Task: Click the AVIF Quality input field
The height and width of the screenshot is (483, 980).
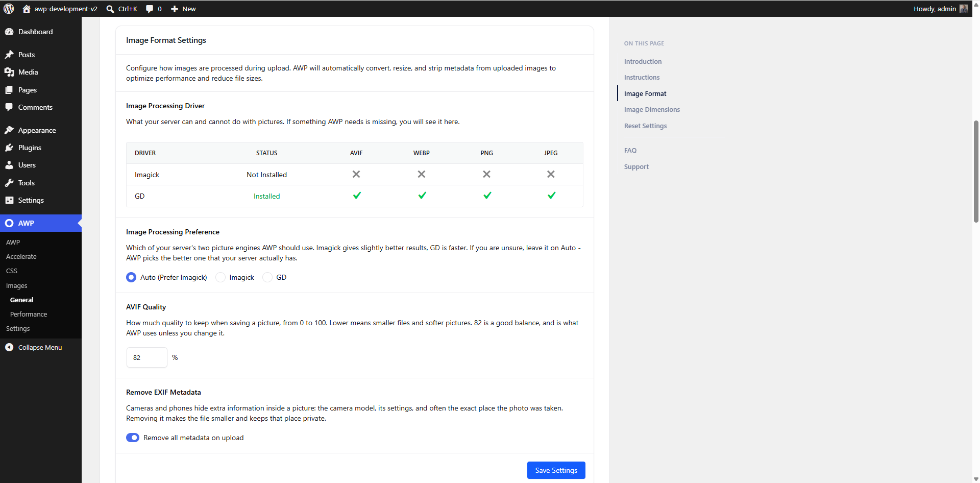Action: click(147, 357)
